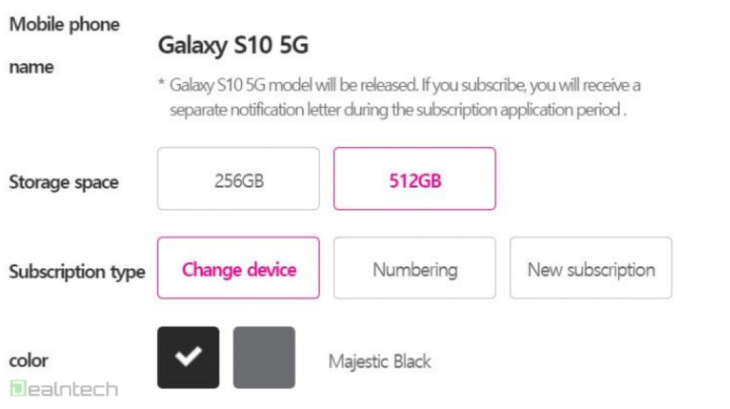
Task: Choose the 512GB storage option
Action: [414, 179]
